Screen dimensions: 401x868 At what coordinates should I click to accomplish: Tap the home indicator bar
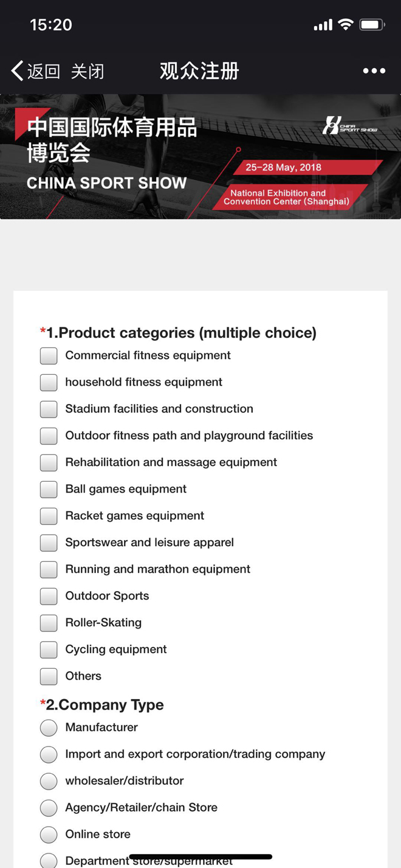200,857
